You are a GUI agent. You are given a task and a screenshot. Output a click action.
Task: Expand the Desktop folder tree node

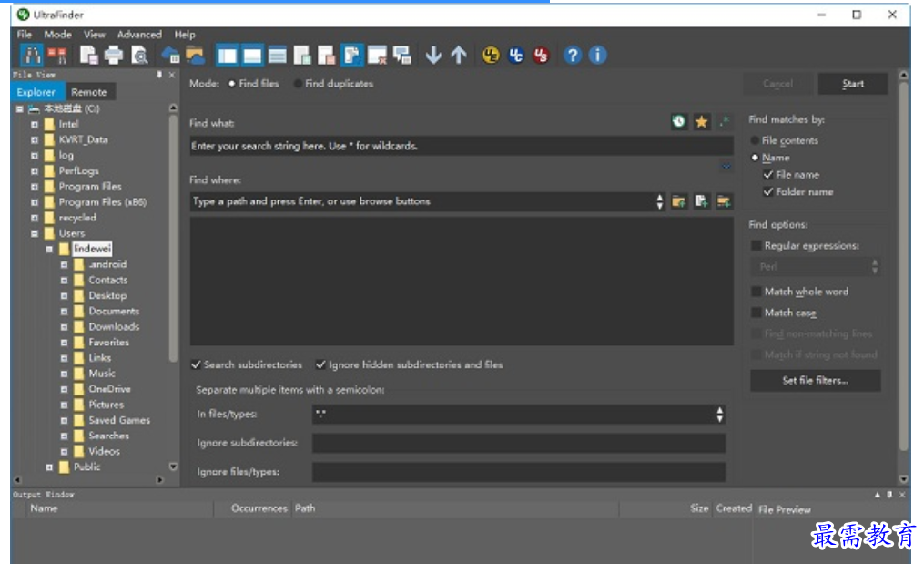[x=65, y=296]
